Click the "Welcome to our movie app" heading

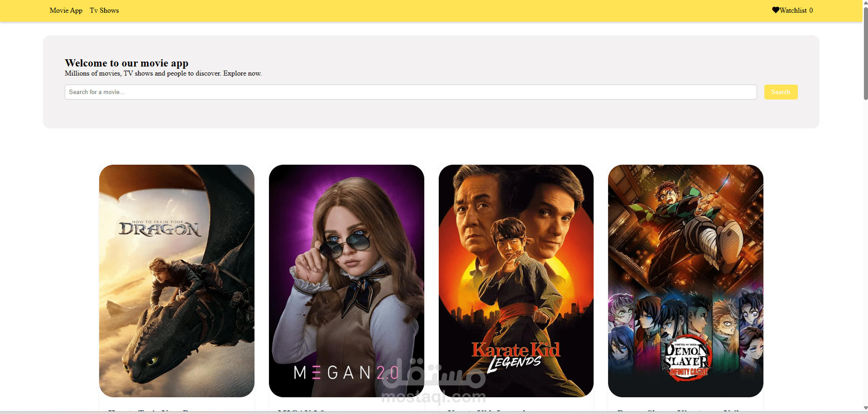(126, 63)
